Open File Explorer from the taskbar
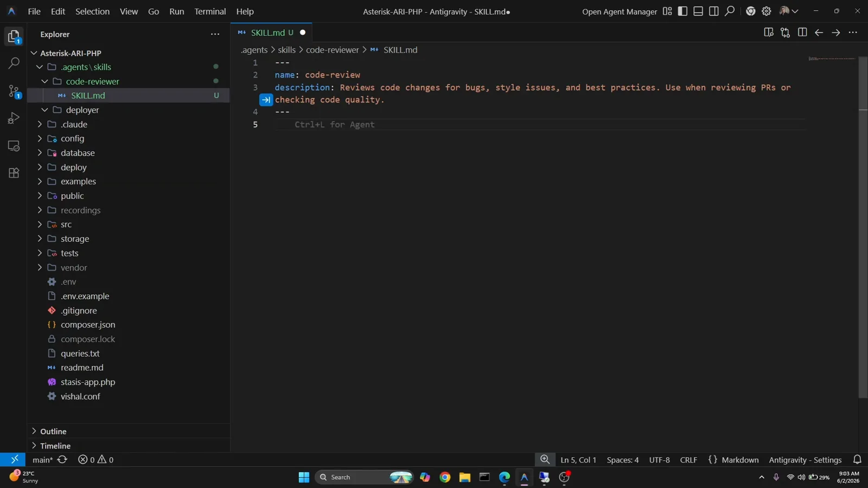 [465, 477]
